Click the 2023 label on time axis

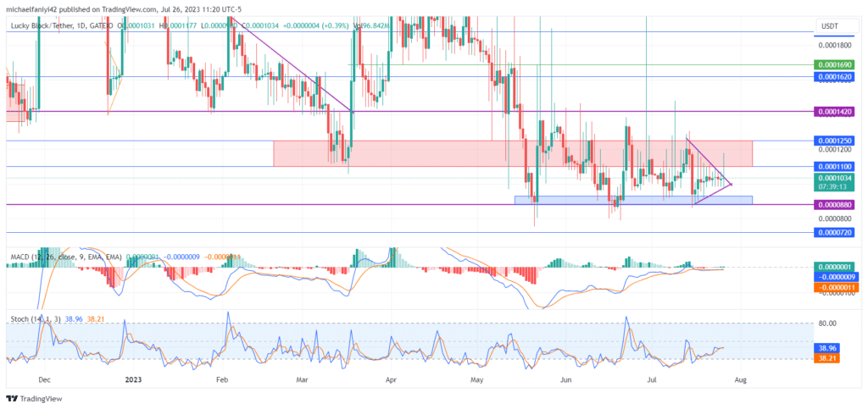[133, 379]
